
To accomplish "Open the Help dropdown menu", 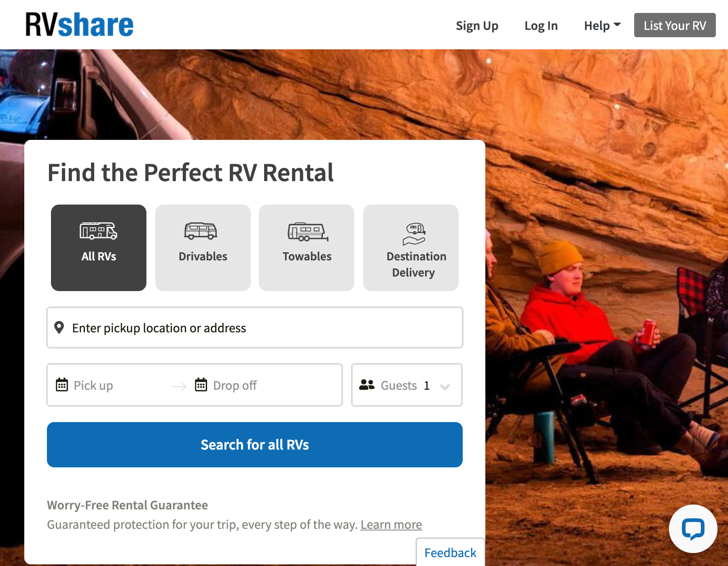I will (601, 25).
